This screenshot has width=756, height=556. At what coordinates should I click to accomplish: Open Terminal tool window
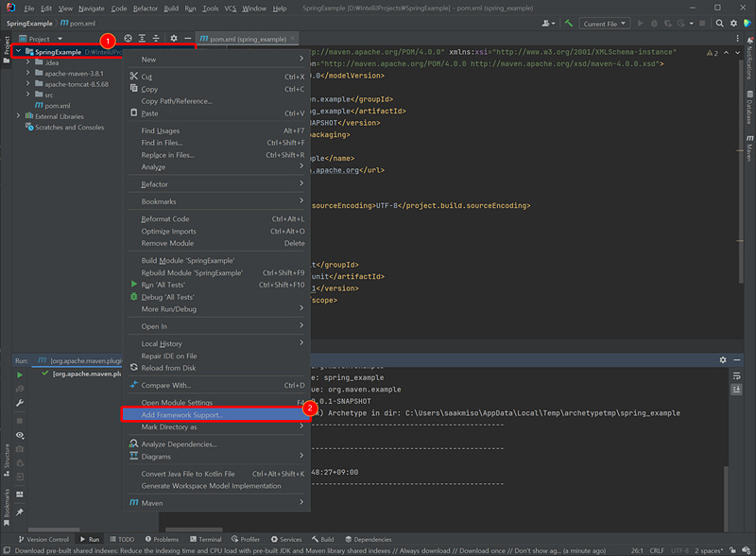(x=205, y=540)
